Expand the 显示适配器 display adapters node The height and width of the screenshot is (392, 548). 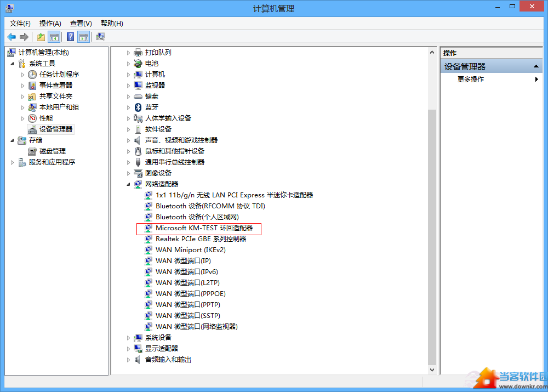pyautogui.click(x=129, y=349)
